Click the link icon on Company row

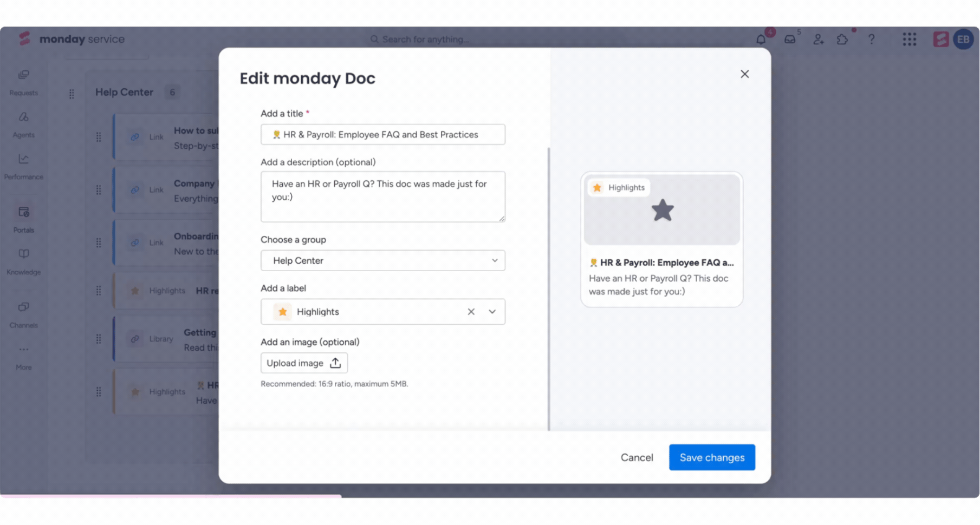point(135,190)
